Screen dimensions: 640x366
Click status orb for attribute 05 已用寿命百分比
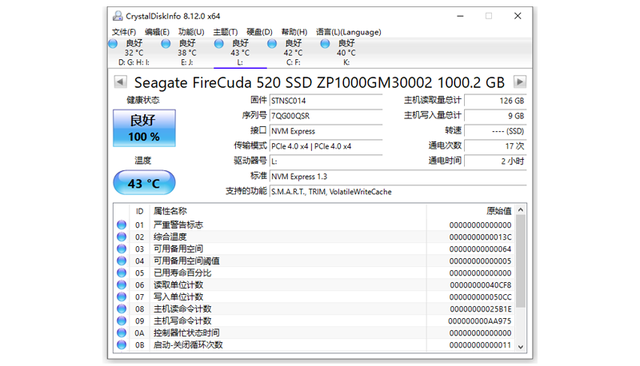point(122,273)
